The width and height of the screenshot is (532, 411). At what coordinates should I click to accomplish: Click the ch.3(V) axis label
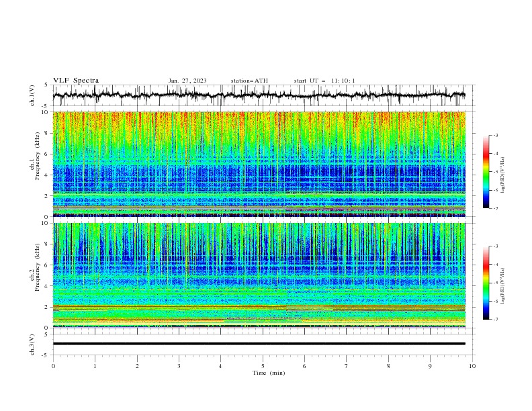pos(32,345)
